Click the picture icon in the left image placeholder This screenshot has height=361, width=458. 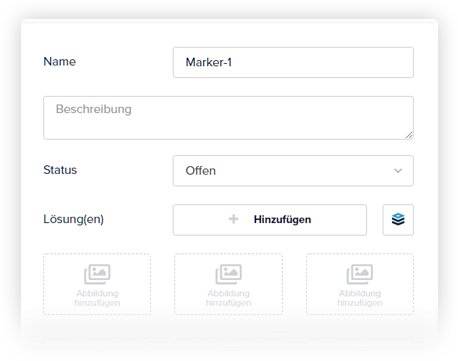(x=97, y=274)
